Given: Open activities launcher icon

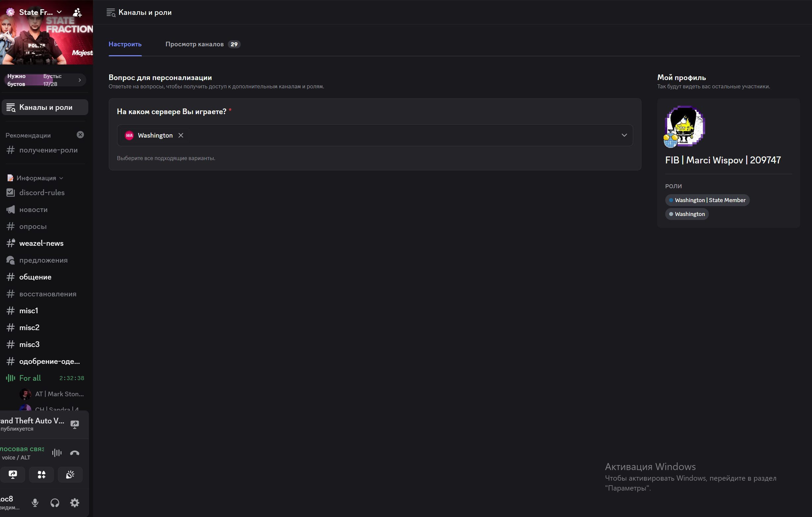Looking at the screenshot, I should coord(41,474).
